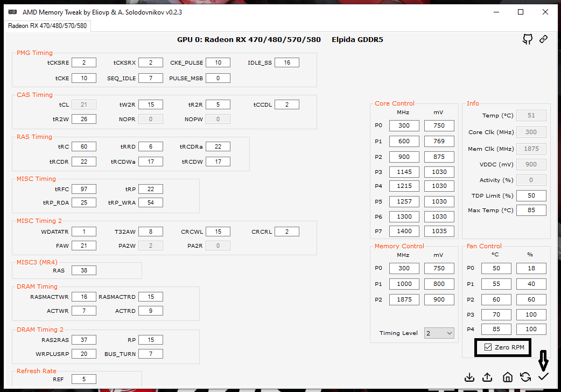Click the load/download settings icon

point(469,377)
